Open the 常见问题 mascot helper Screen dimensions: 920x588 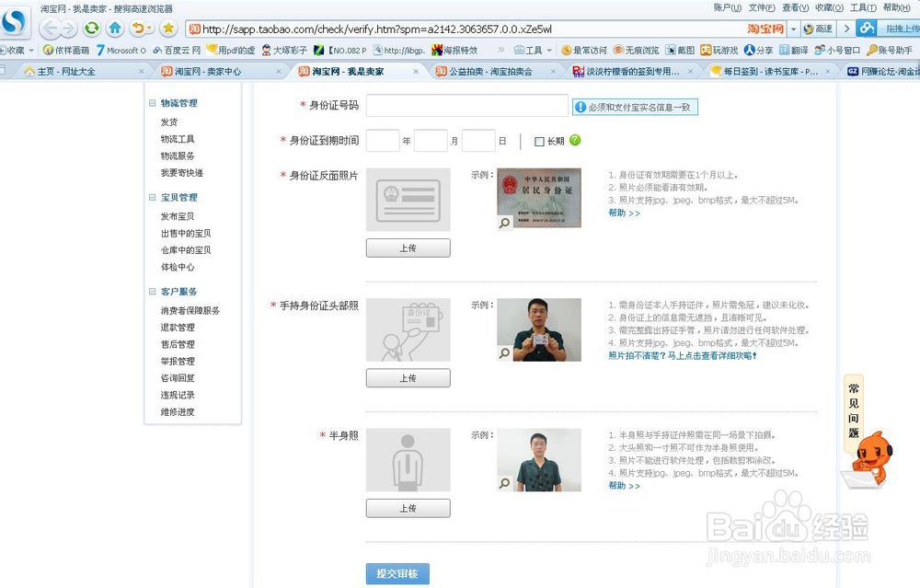(866, 433)
